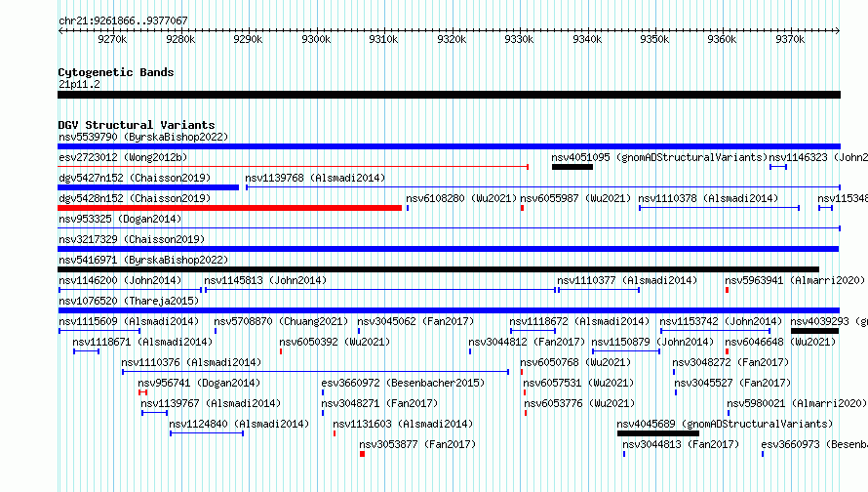Click nsv1131603 (Alsmadi2014) label
The height and width of the screenshot is (492, 868).
pyautogui.click(x=403, y=424)
